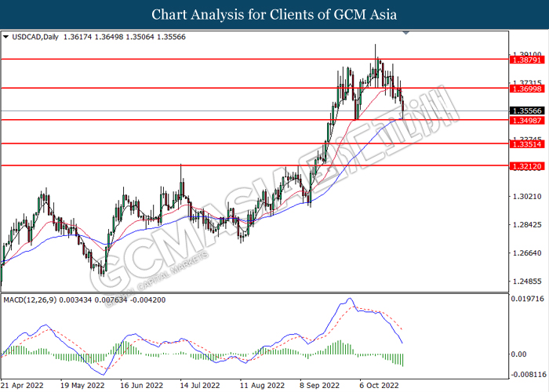
Task: Click the 8 Sep 2022 date label
Action: coord(319,386)
